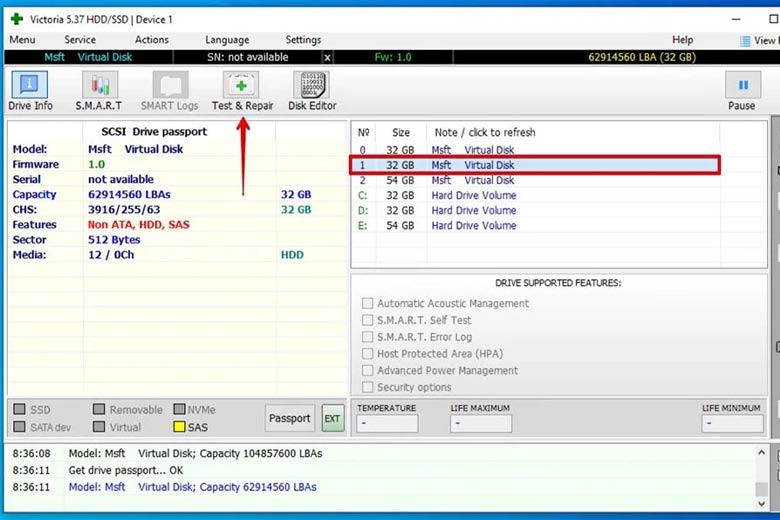780x520 pixels.
Task: Select E: 54 GB Hard Drive Volume
Action: (x=535, y=225)
